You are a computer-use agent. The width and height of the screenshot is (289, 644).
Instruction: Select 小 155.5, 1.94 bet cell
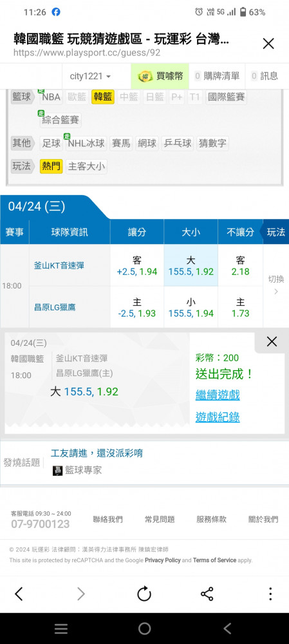click(x=191, y=308)
